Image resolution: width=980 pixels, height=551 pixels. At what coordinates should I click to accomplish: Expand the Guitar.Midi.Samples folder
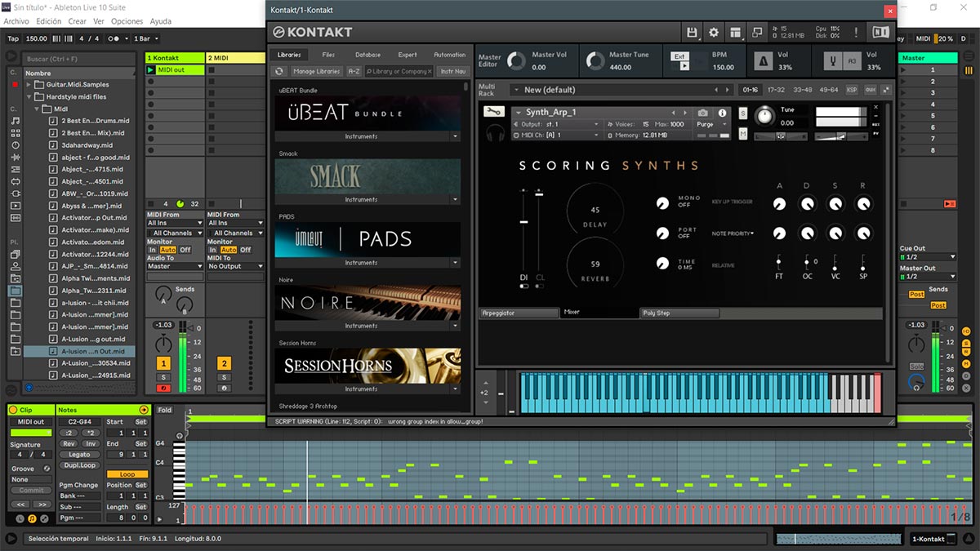point(29,85)
